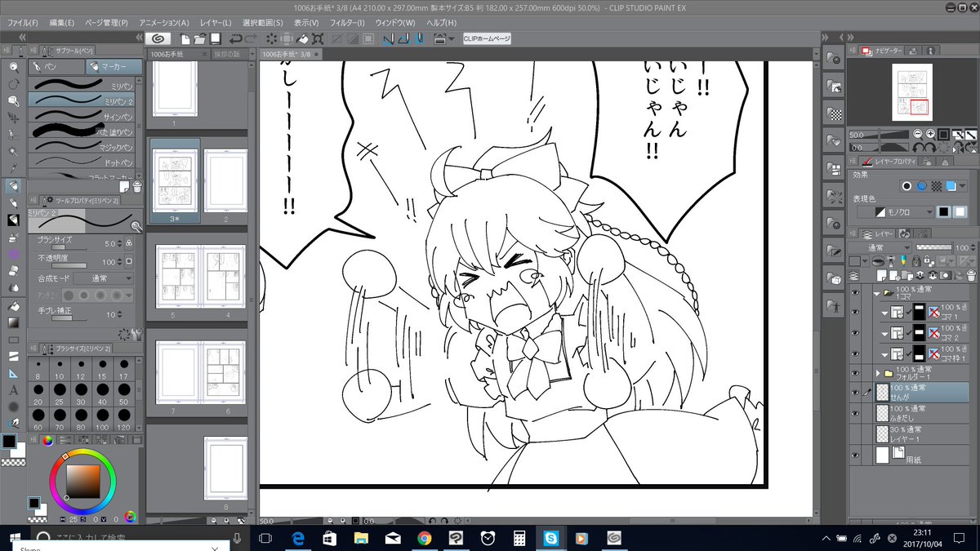
Task: Switch to the マーカー sub tool group
Action: pyautogui.click(x=114, y=67)
